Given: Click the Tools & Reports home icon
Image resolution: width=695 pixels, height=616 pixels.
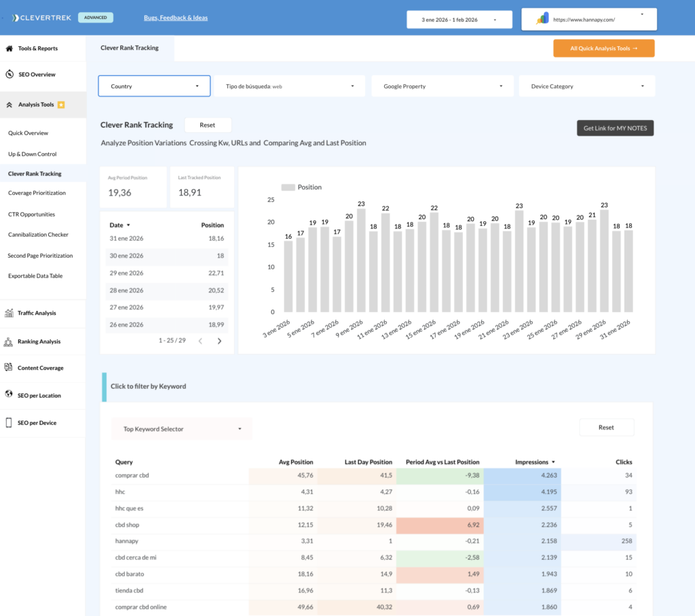Looking at the screenshot, I should [10, 49].
